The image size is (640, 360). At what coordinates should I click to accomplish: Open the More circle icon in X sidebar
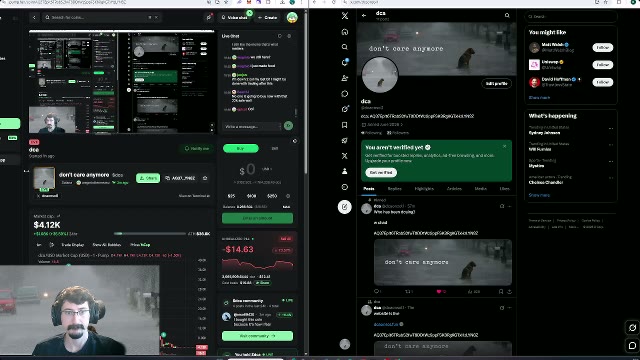coord(345,187)
